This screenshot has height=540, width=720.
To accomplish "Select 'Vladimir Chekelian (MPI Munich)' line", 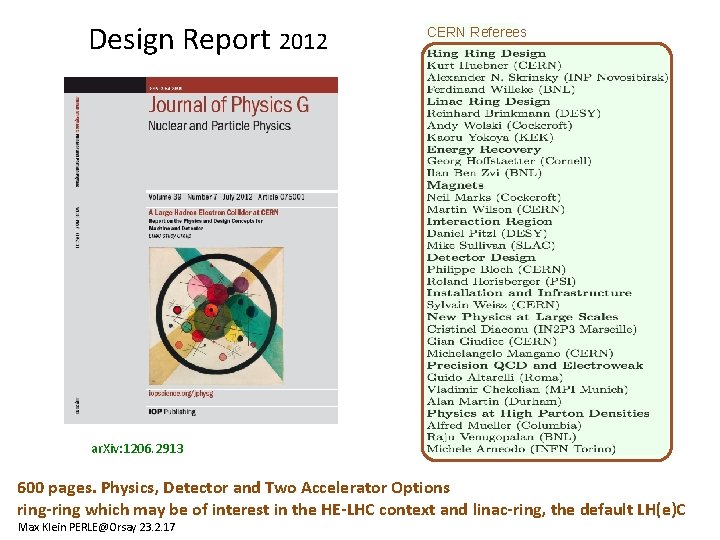I will (527, 389).
